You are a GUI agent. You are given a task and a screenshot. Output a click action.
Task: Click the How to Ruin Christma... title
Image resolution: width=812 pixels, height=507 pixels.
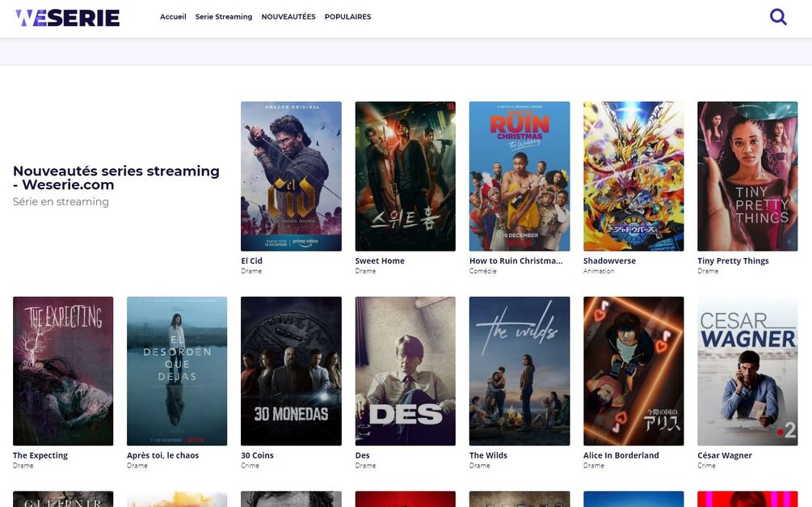pyautogui.click(x=515, y=260)
